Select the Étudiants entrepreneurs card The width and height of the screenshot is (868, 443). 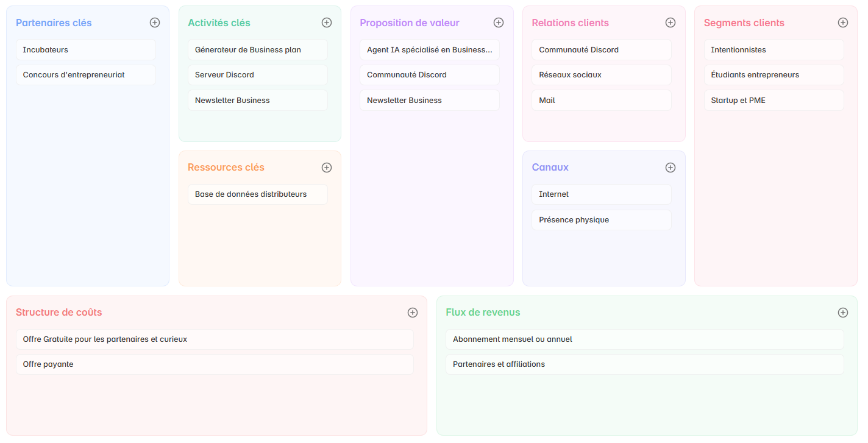[774, 75]
